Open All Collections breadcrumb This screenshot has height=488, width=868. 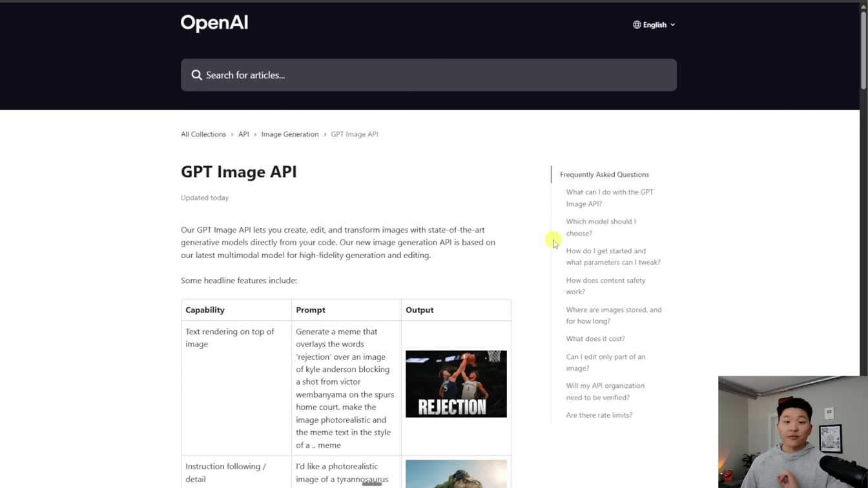pyautogui.click(x=203, y=134)
